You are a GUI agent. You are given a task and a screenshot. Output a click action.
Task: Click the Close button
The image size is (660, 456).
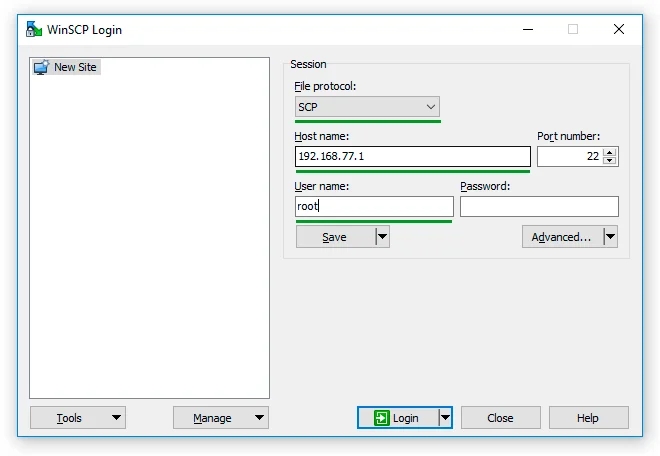[500, 418]
